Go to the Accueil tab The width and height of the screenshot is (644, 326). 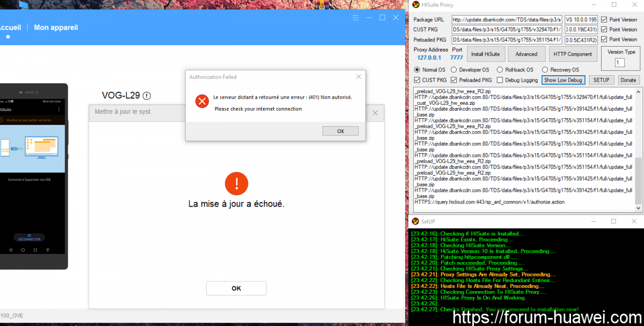(10, 27)
